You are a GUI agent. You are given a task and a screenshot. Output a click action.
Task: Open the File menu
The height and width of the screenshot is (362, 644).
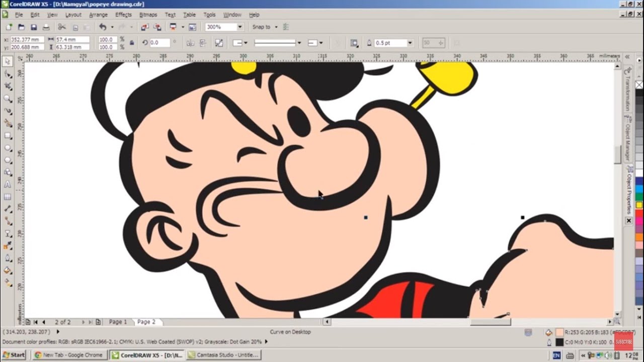pos(19,15)
